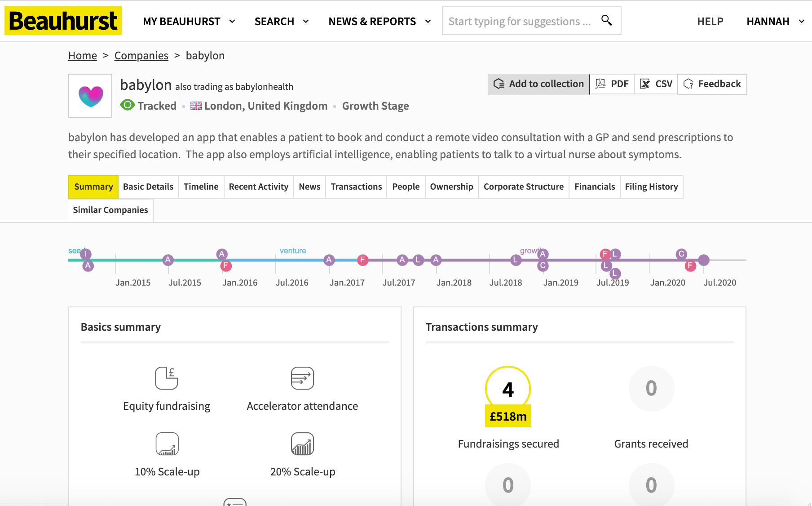Toggle the green Tracked eye icon
812x506 pixels.
click(x=128, y=105)
